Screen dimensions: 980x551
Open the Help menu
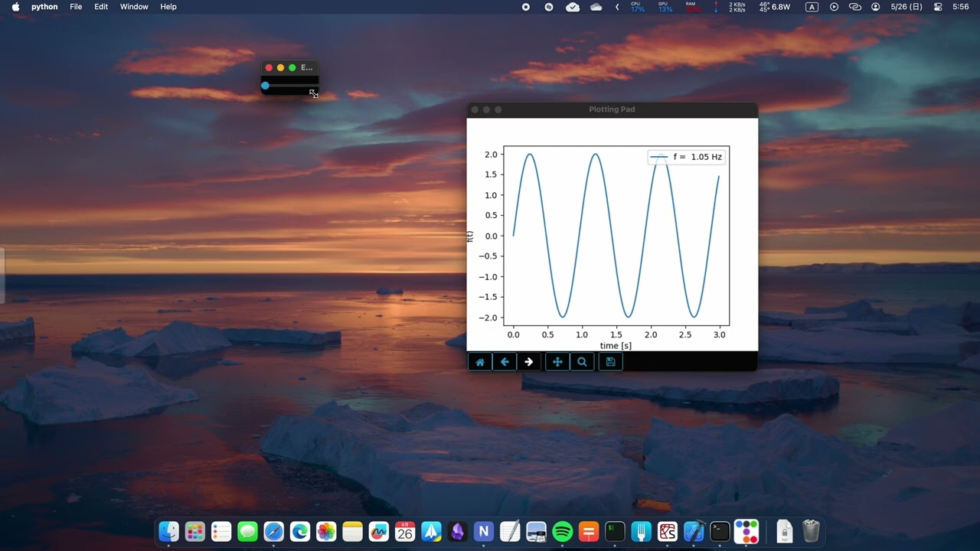point(168,7)
